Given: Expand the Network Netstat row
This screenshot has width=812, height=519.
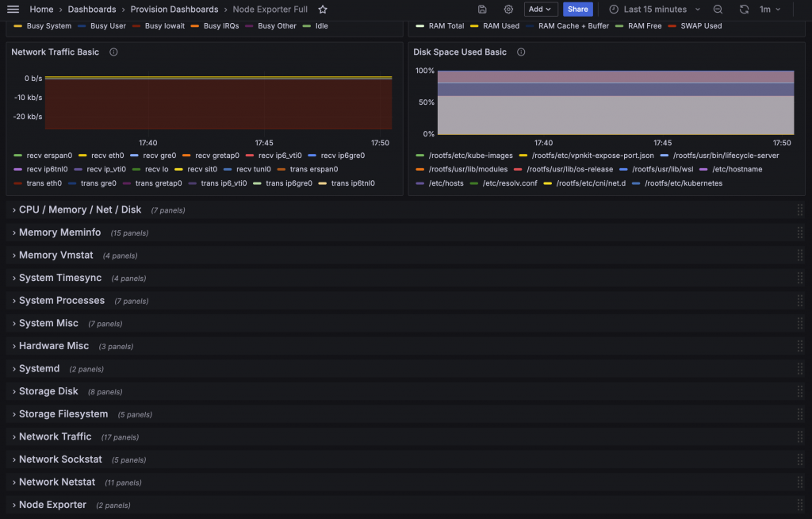Looking at the screenshot, I should 57,482.
